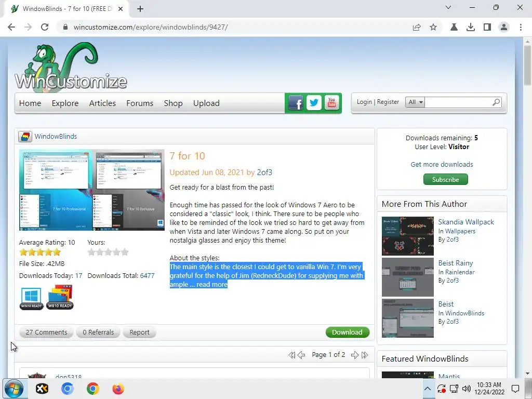Click Get more downloads link
Viewport: 532px width, 399px height.
click(442, 164)
